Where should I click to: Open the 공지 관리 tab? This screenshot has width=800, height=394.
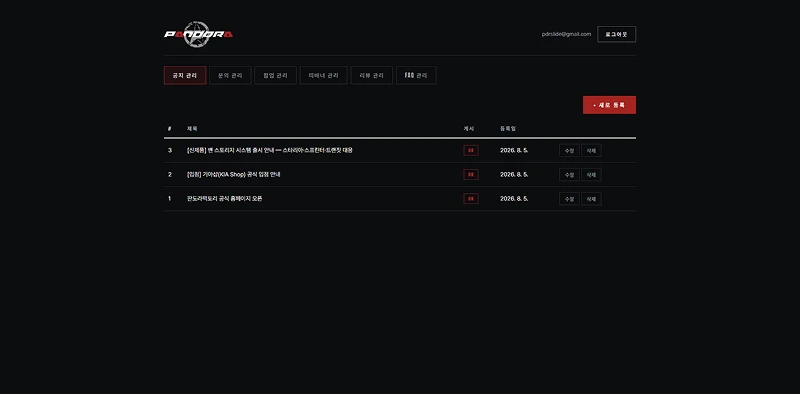tap(185, 76)
